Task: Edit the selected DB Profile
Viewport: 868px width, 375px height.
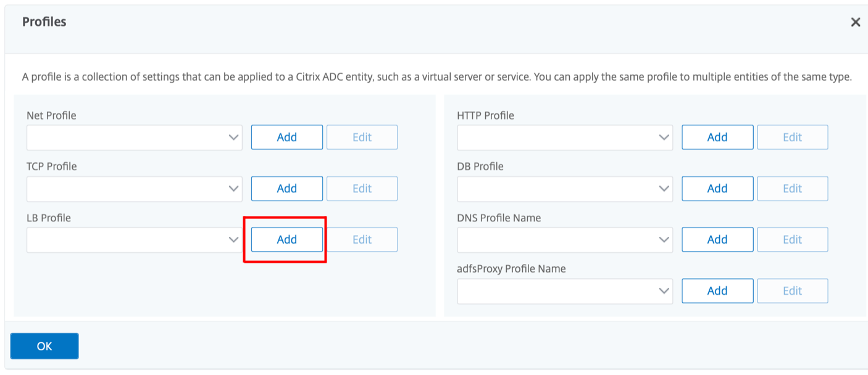Action: click(x=792, y=189)
